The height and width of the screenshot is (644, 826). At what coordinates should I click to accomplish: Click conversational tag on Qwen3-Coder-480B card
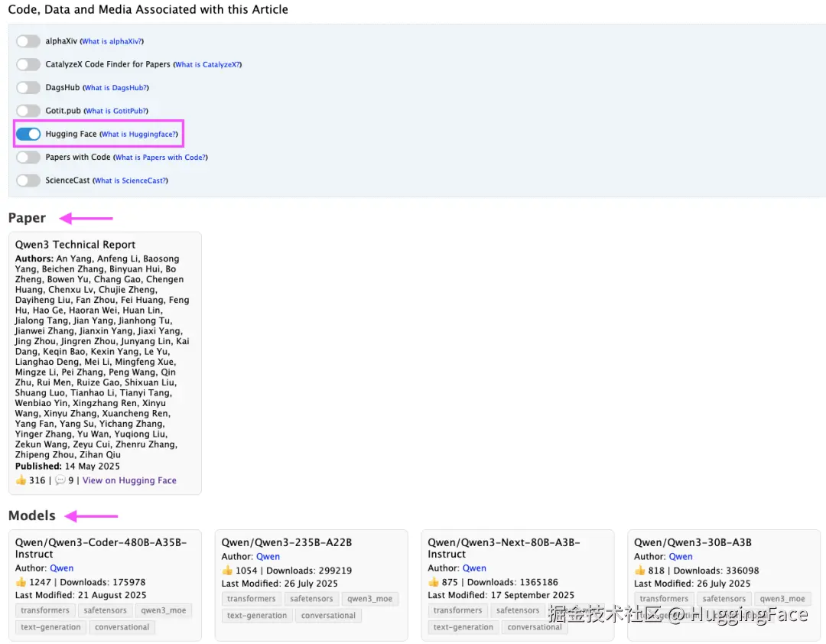click(122, 627)
